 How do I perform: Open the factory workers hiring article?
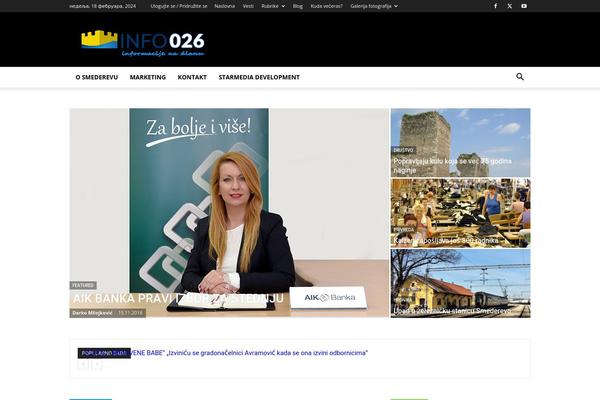pos(446,240)
